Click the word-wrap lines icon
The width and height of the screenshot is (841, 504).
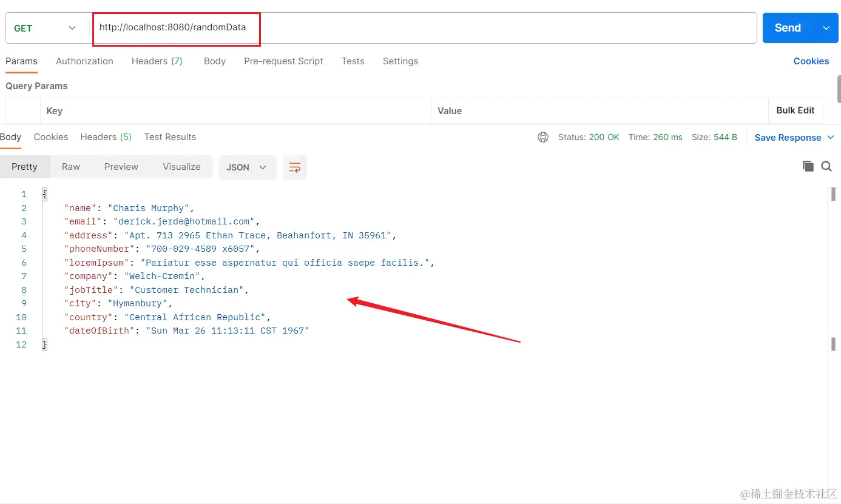[295, 167]
